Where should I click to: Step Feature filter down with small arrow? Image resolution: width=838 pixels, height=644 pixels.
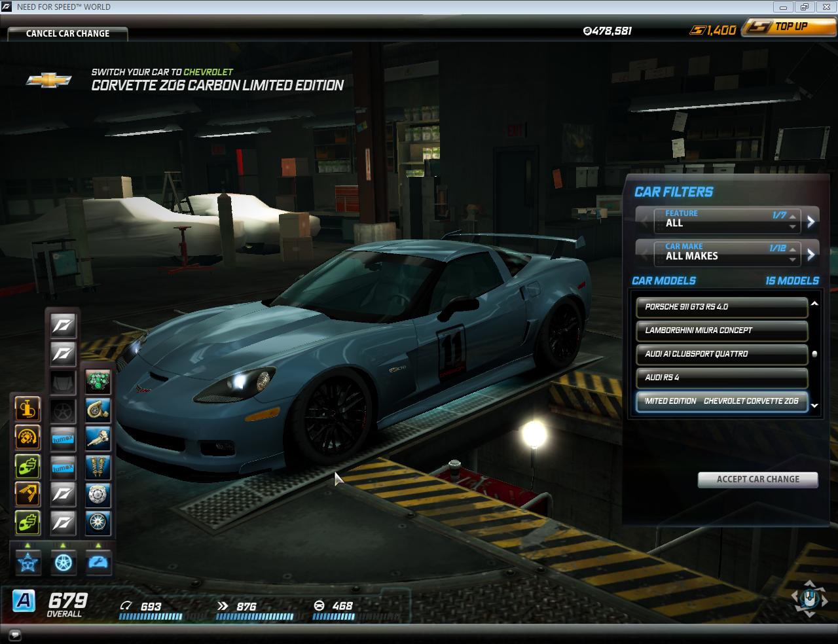[x=793, y=226]
